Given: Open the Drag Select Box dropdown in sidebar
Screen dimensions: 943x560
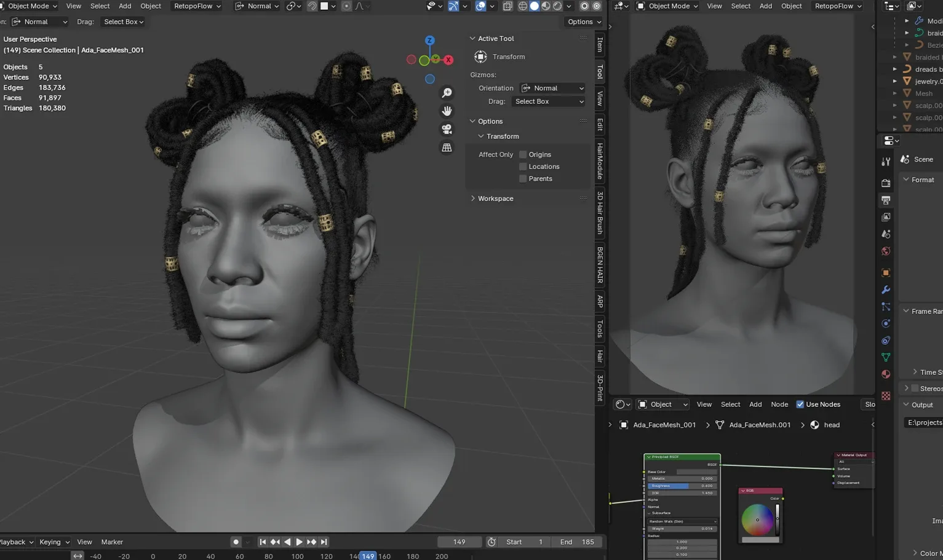Looking at the screenshot, I should pyautogui.click(x=548, y=101).
